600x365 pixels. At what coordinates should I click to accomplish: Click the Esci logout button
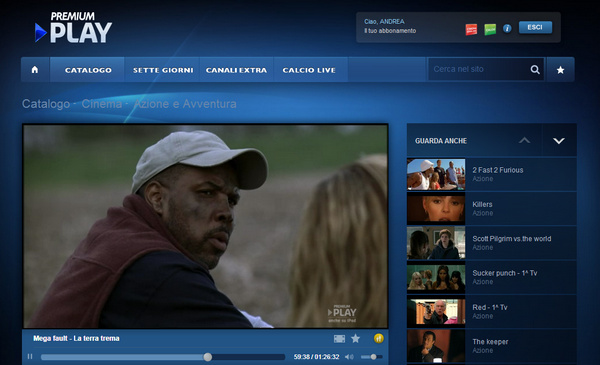(535, 27)
